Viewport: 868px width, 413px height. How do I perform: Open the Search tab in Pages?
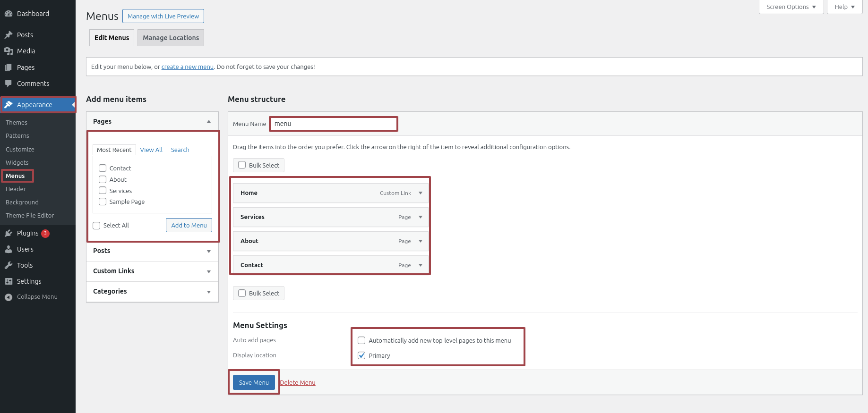click(x=180, y=150)
